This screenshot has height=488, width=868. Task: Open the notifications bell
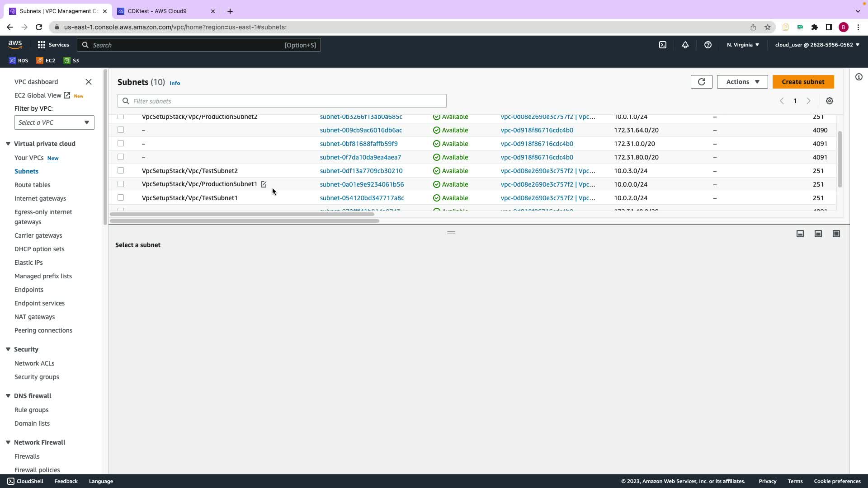pos(685,45)
